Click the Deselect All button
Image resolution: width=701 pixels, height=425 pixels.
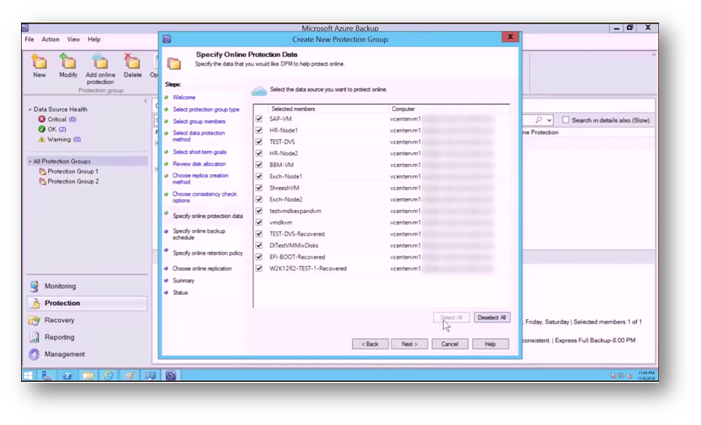[492, 318]
